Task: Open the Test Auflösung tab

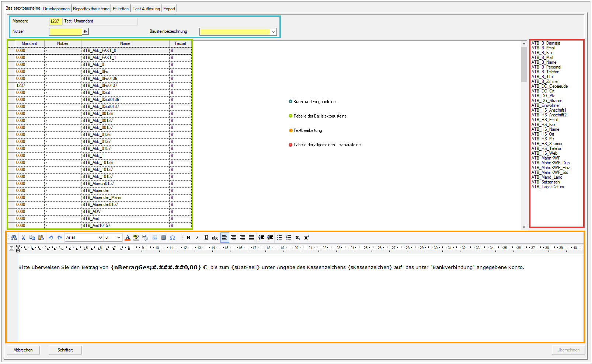Action: (x=146, y=9)
